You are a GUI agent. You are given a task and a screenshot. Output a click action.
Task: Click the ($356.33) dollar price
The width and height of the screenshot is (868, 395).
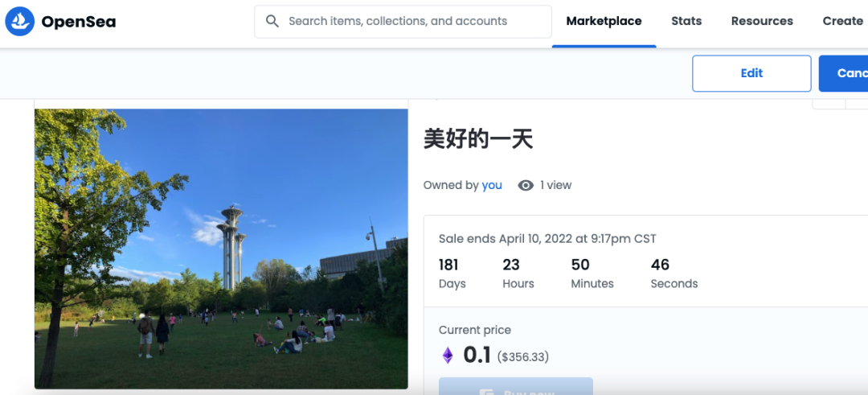click(523, 356)
